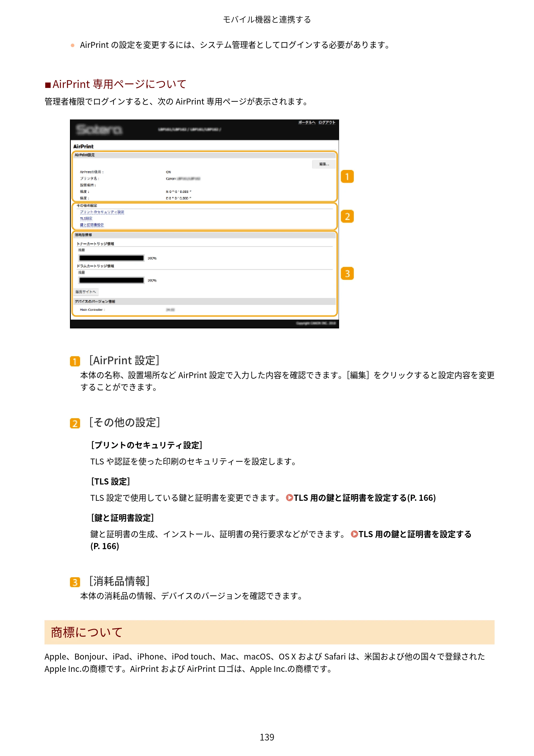Select the subheading [プリントのセキュリティ設定]
Viewport: 534px width, 756px height.
point(146,445)
